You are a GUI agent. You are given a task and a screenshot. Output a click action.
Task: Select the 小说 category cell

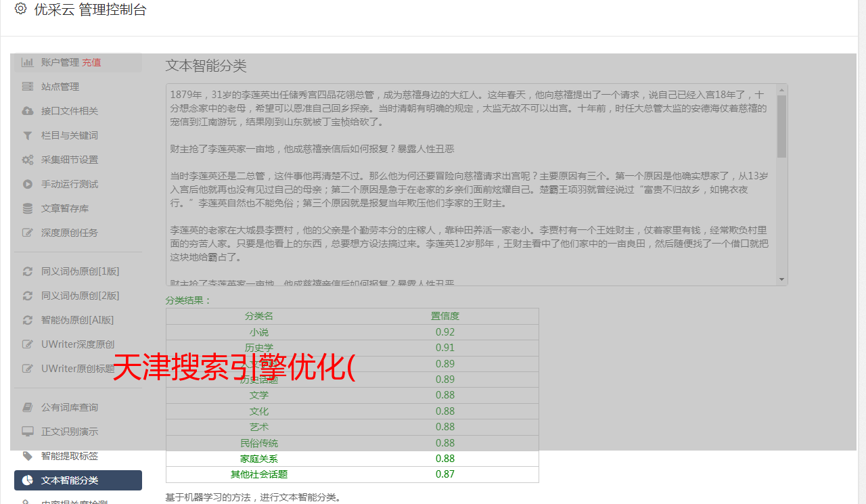tap(259, 332)
